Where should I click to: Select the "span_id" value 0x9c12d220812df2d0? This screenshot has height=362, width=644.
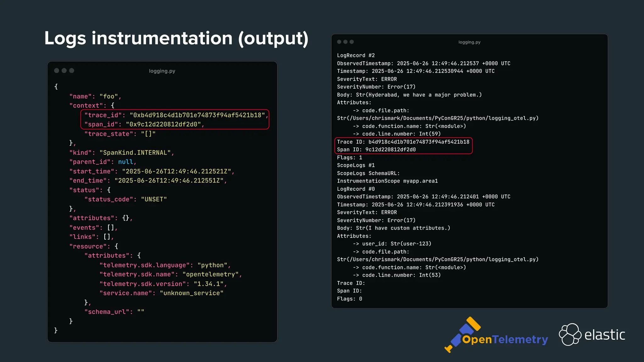point(163,124)
